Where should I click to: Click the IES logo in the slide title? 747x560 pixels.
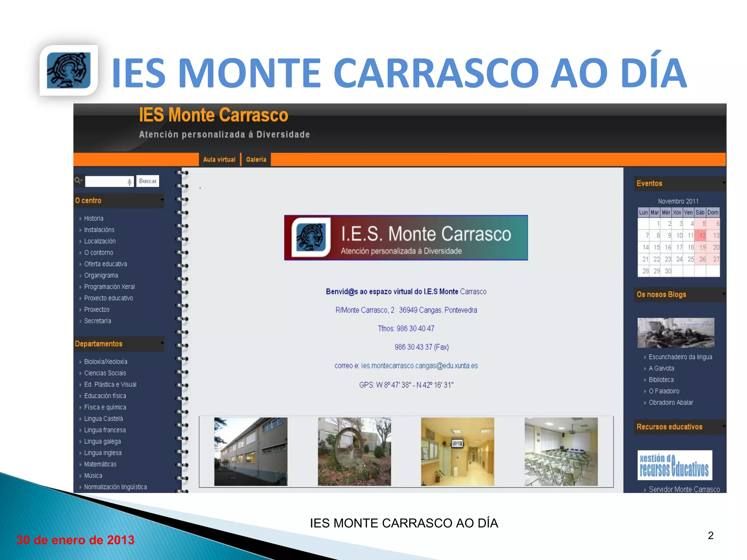point(69,70)
